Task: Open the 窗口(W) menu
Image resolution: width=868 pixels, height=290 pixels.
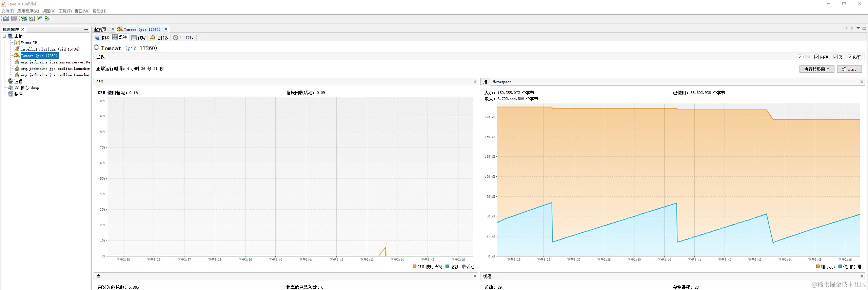Action: pos(82,11)
